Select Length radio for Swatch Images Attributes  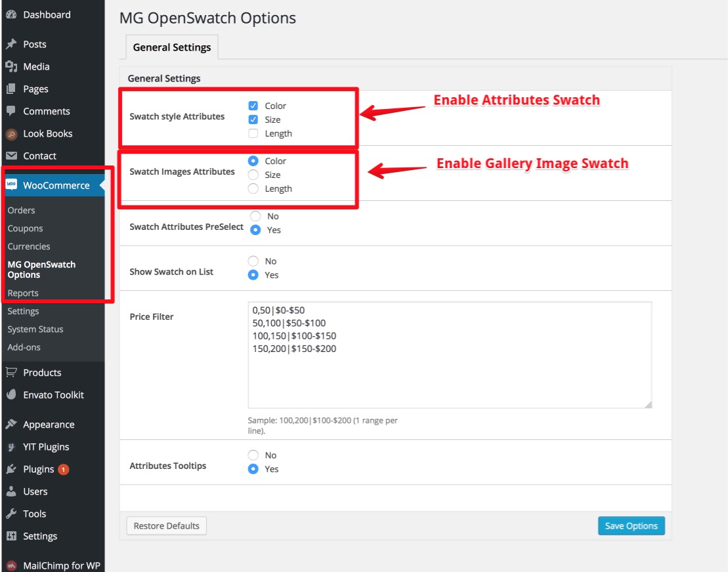click(x=253, y=188)
